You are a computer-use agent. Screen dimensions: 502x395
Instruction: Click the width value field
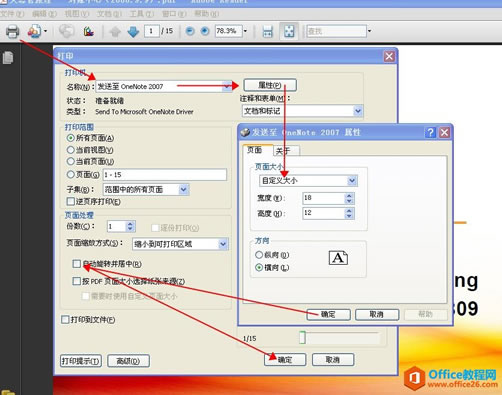click(x=323, y=198)
